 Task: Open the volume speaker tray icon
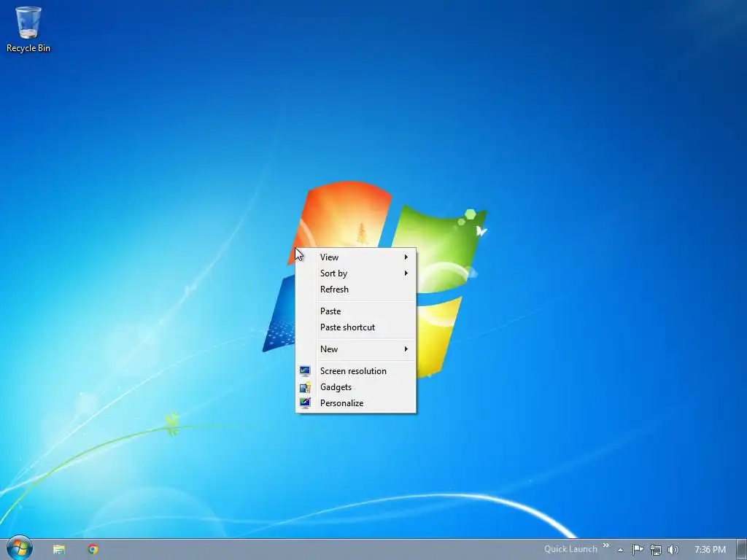[673, 550]
